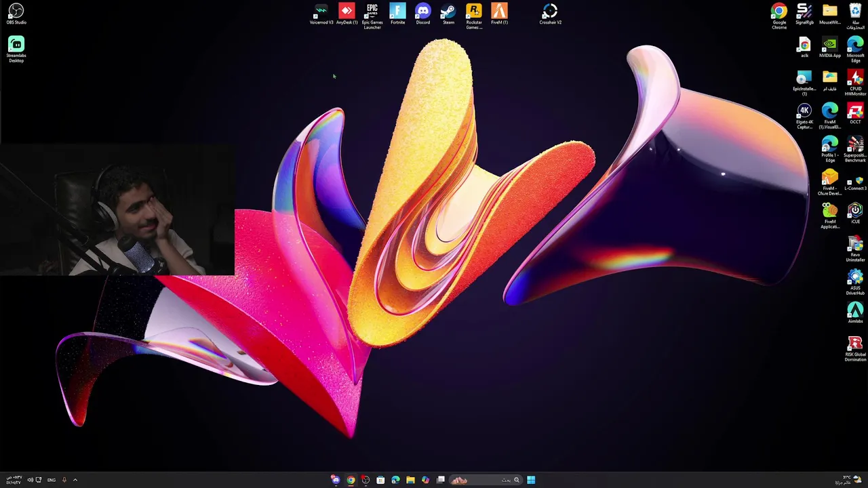Open Microsoft Store from the taskbar
Viewport: 868px width, 488px height.
coord(380,480)
